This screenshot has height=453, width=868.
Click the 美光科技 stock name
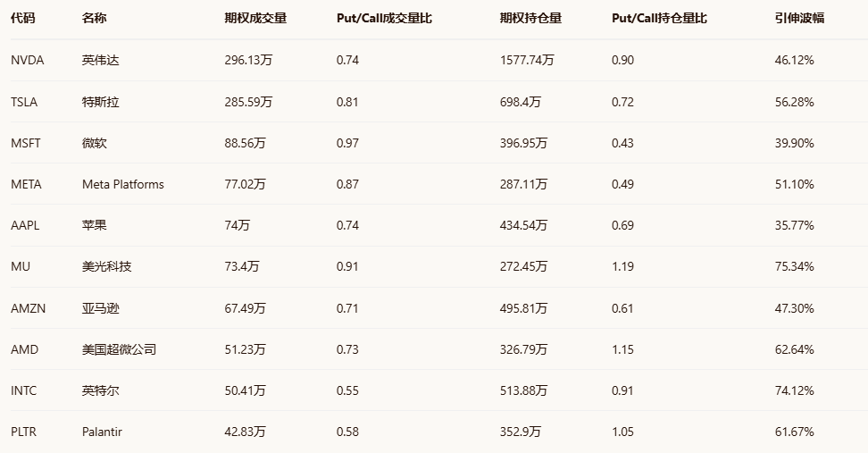(106, 266)
